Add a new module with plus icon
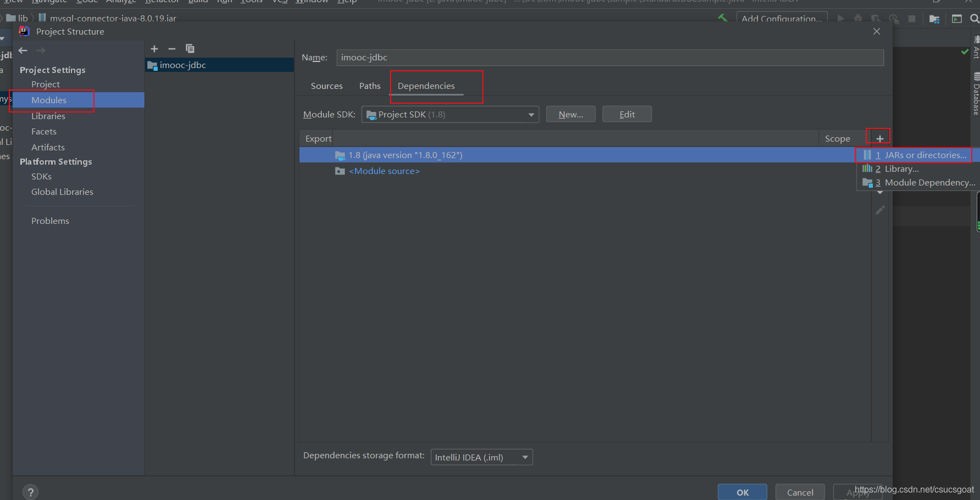 tap(154, 49)
